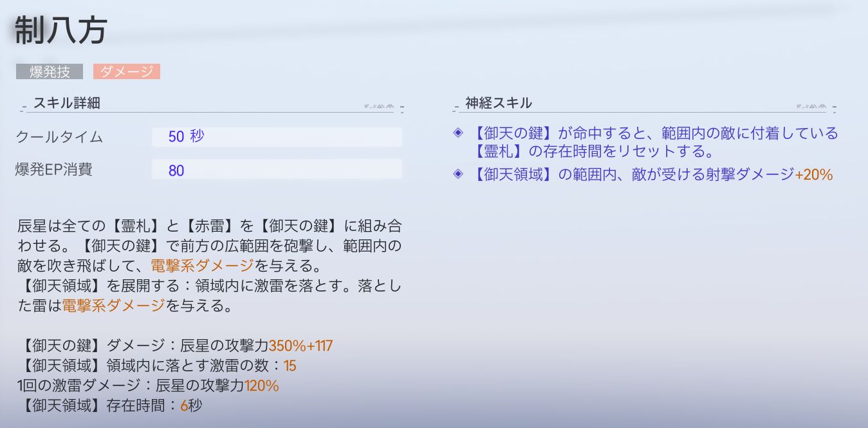
Task: Click the second orange 電撃系ダメージ keyword after 雷は
Action: click(x=114, y=306)
